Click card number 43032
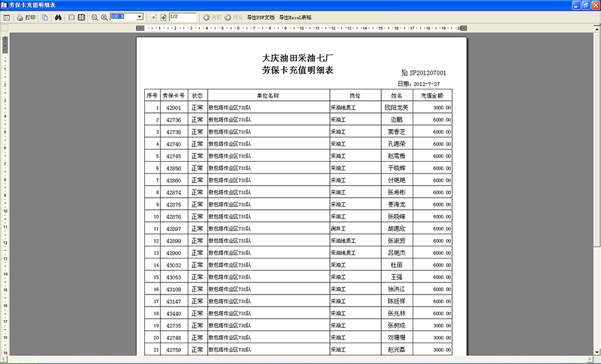601x364 pixels. tap(174, 265)
